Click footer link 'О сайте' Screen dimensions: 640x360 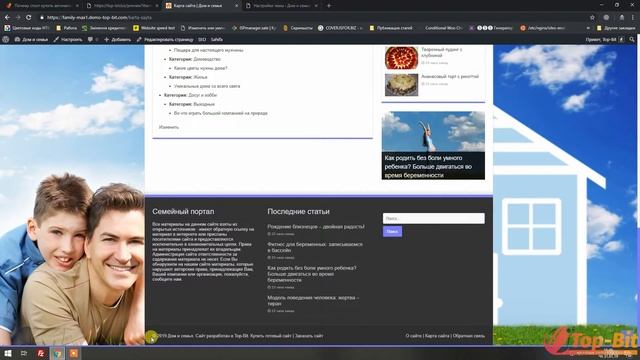[x=413, y=336]
